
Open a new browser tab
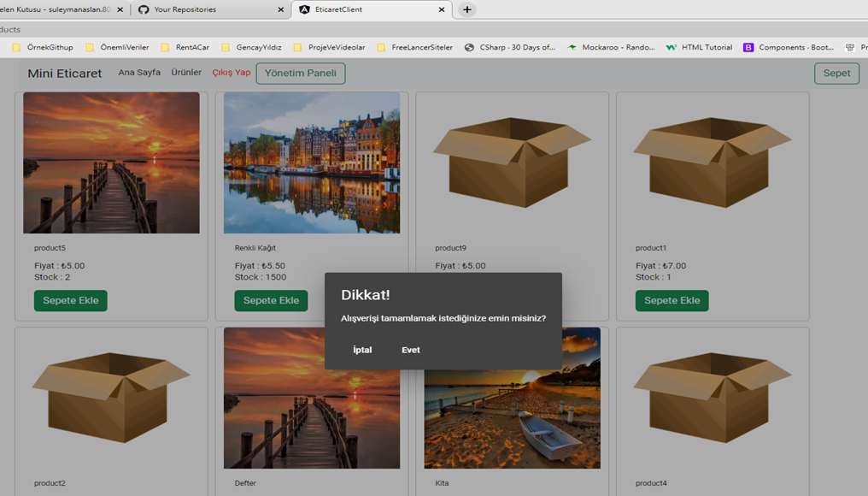pos(467,9)
